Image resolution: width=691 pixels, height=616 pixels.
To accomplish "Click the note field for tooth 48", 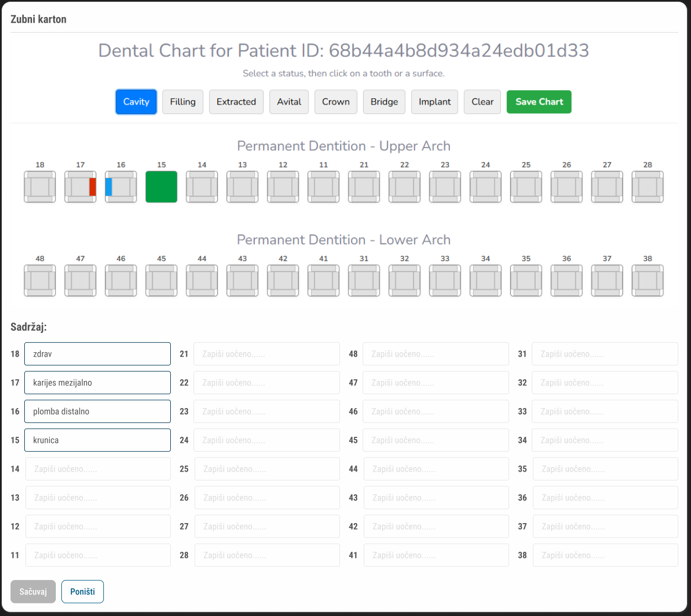I will coord(436,354).
